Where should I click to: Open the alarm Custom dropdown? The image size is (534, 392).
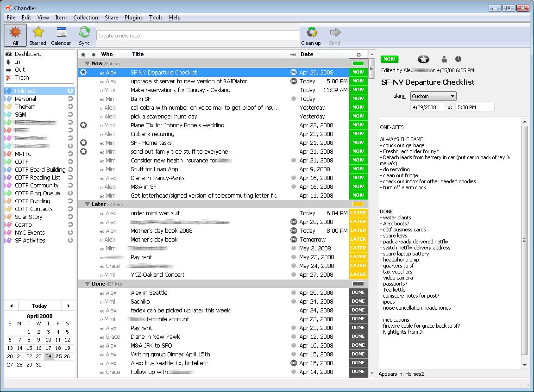point(433,96)
